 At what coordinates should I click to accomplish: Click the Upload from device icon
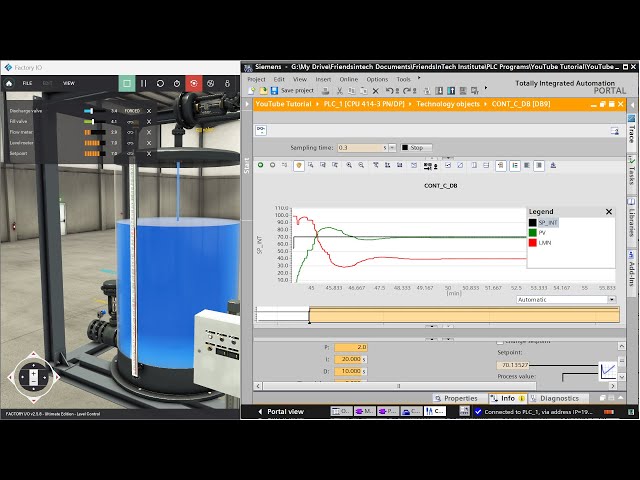(x=451, y=91)
